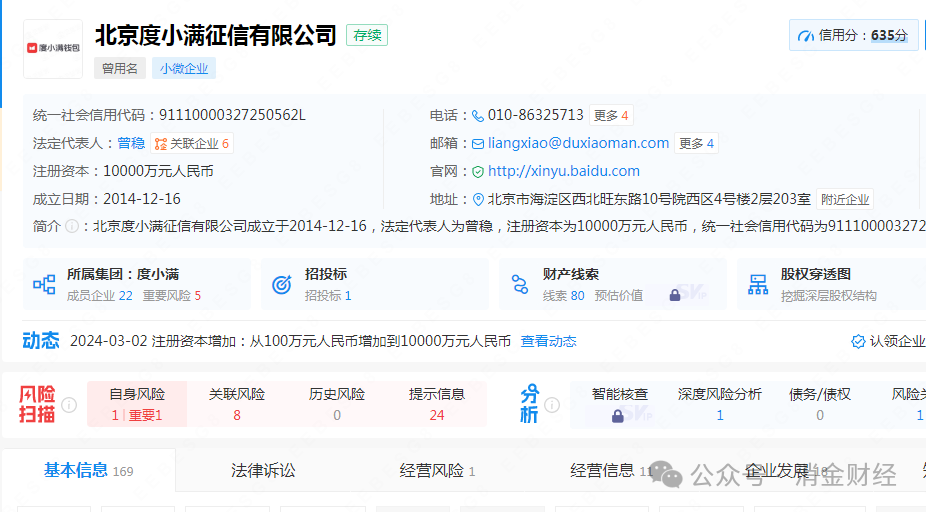The height and width of the screenshot is (512, 926).
Task: Open 招投标 1 link
Action: click(x=328, y=296)
